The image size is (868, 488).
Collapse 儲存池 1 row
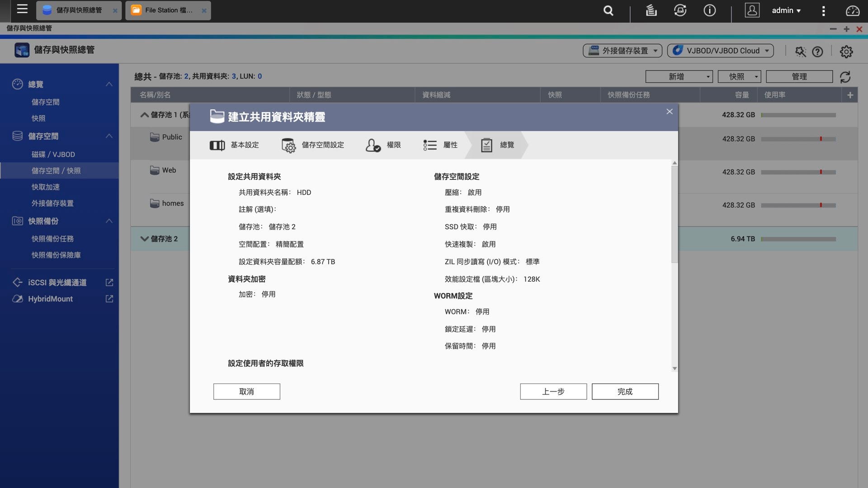coord(145,115)
